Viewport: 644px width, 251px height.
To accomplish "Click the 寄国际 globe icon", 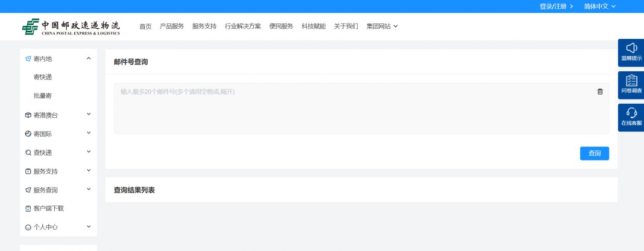I will (28, 134).
